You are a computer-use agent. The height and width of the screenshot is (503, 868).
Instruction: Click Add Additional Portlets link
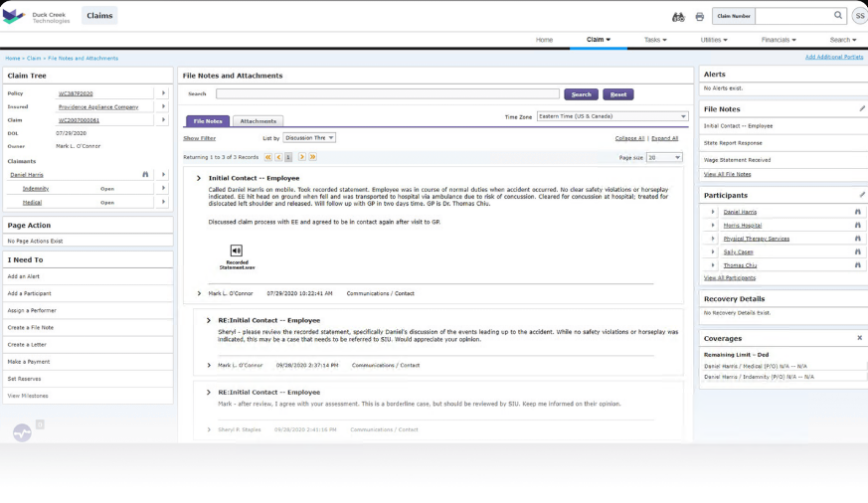point(834,57)
